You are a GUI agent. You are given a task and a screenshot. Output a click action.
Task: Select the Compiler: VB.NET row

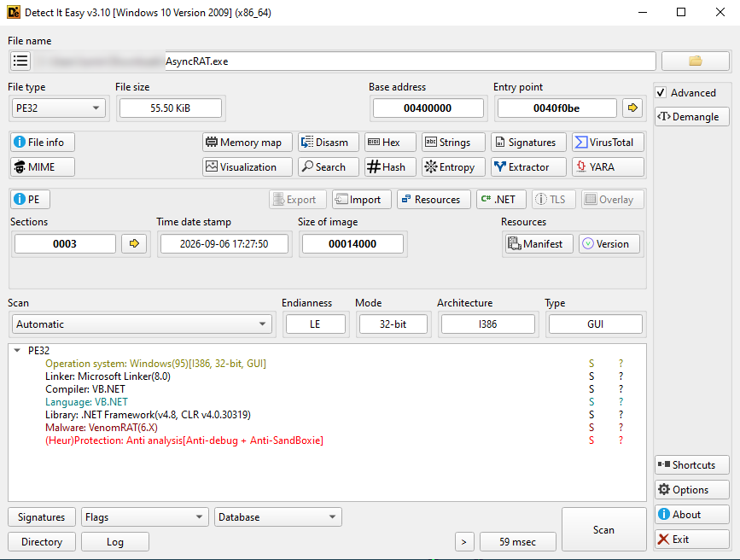pyautogui.click(x=327, y=389)
